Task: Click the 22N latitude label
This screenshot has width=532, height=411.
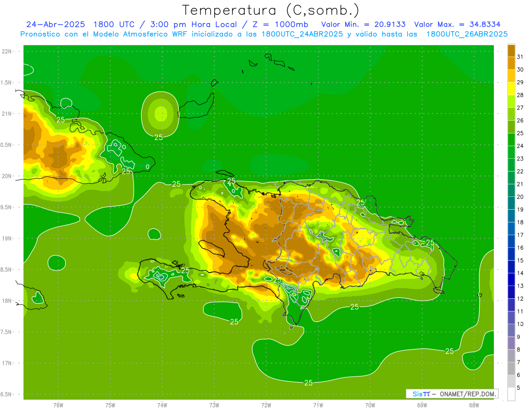Action: pyautogui.click(x=7, y=51)
